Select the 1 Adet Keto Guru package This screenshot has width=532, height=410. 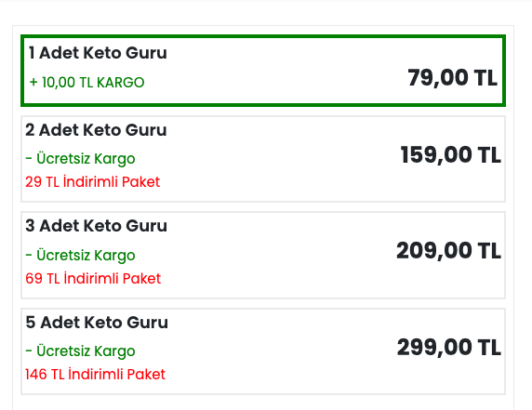tap(263, 71)
